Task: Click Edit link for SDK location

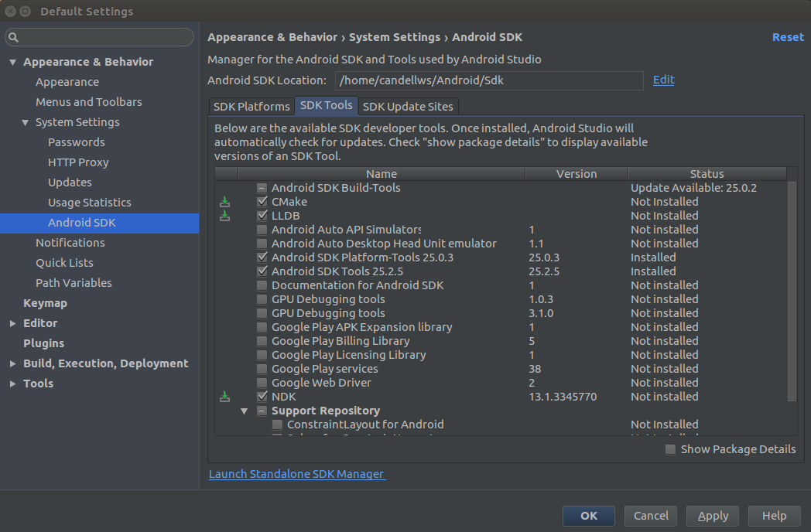Action: pyautogui.click(x=664, y=80)
